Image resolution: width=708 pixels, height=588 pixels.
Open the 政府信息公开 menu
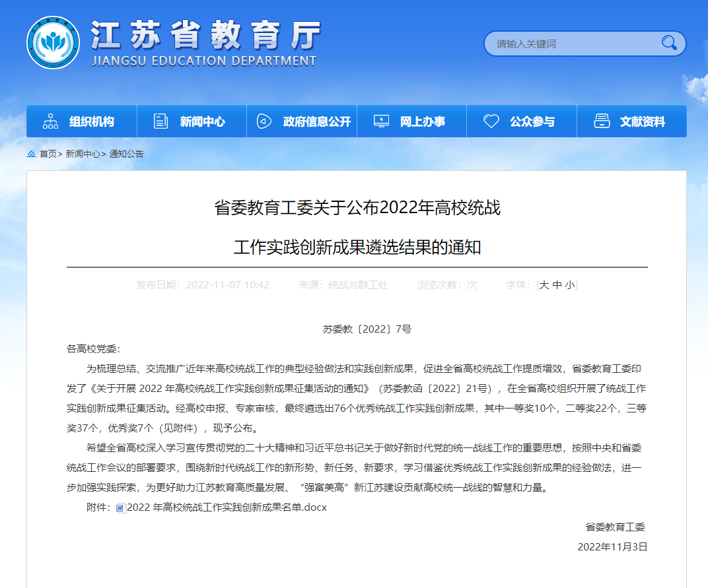316,121
